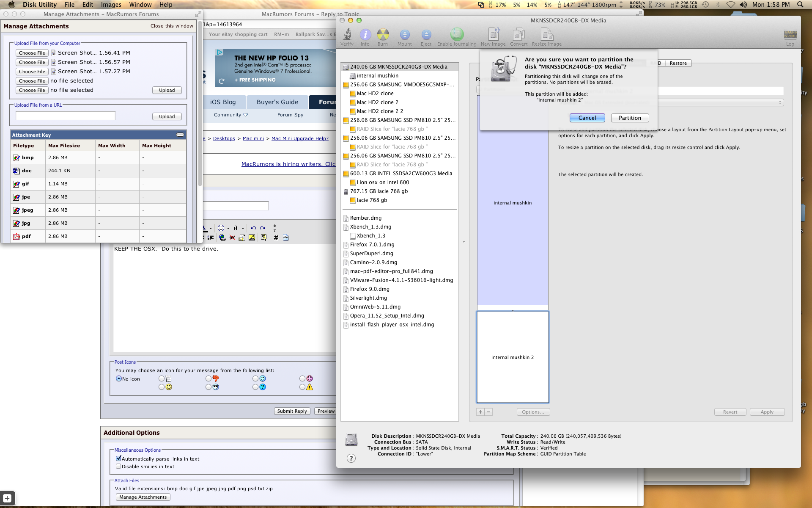
Task: Open the Images menu
Action: point(111,5)
